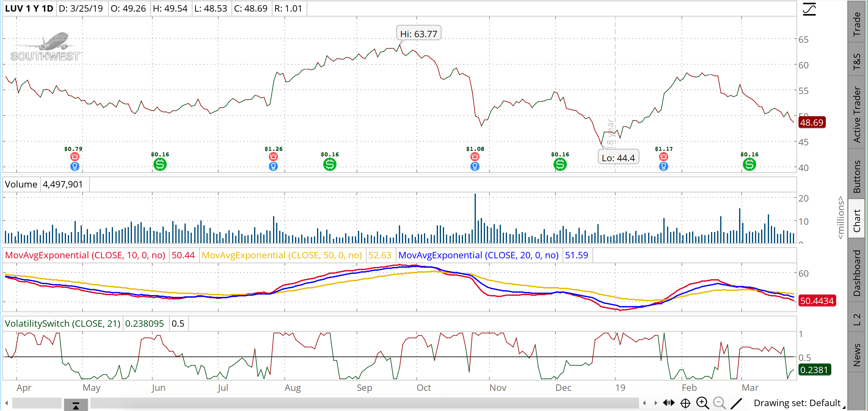Image resolution: width=868 pixels, height=411 pixels.
Task: Activate the crosshair pan tool icon
Action: click(x=685, y=403)
